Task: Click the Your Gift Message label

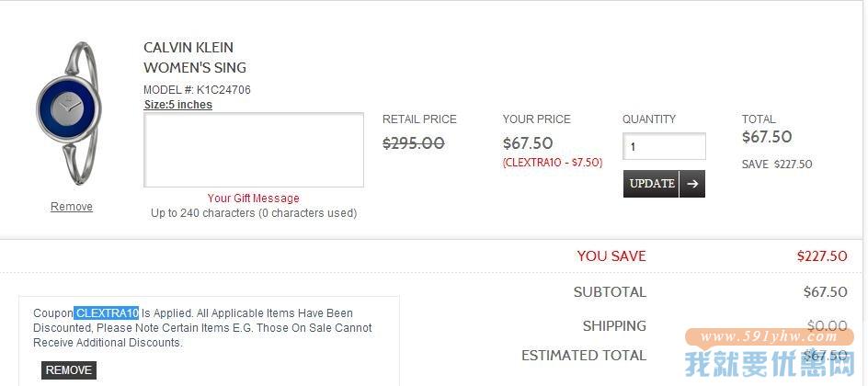Action: [x=254, y=198]
